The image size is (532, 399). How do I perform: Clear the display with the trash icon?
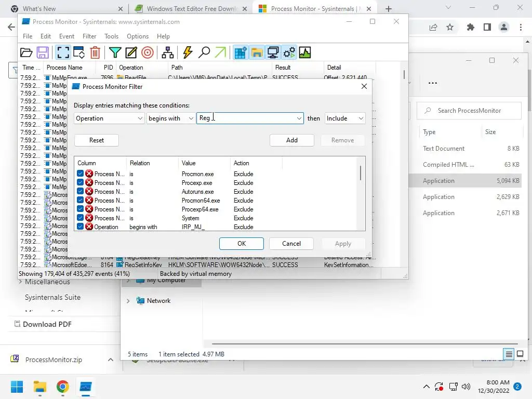tap(95, 52)
